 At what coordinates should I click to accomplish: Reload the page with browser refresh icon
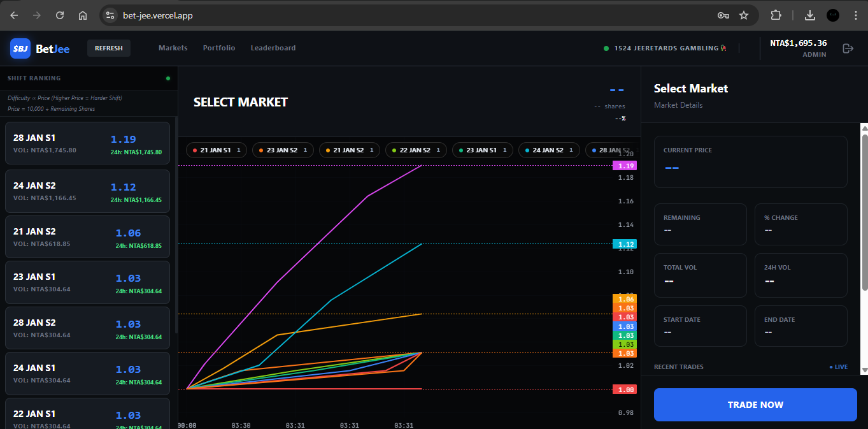[60, 15]
